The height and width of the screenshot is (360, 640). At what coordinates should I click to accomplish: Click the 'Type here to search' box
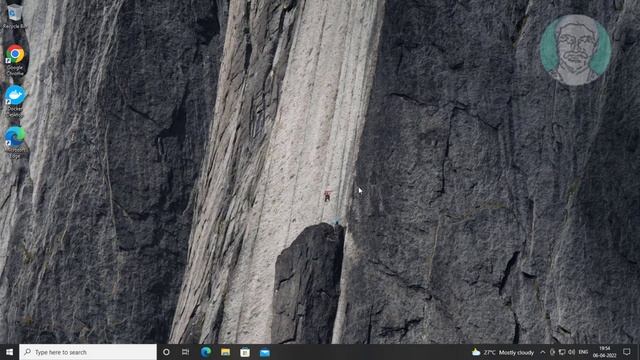pyautogui.click(x=88, y=352)
